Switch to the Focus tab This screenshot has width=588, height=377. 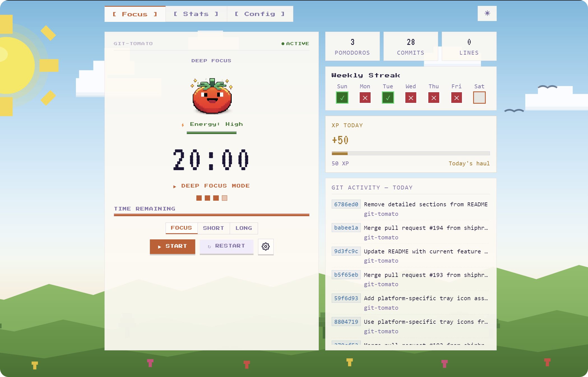(x=135, y=14)
